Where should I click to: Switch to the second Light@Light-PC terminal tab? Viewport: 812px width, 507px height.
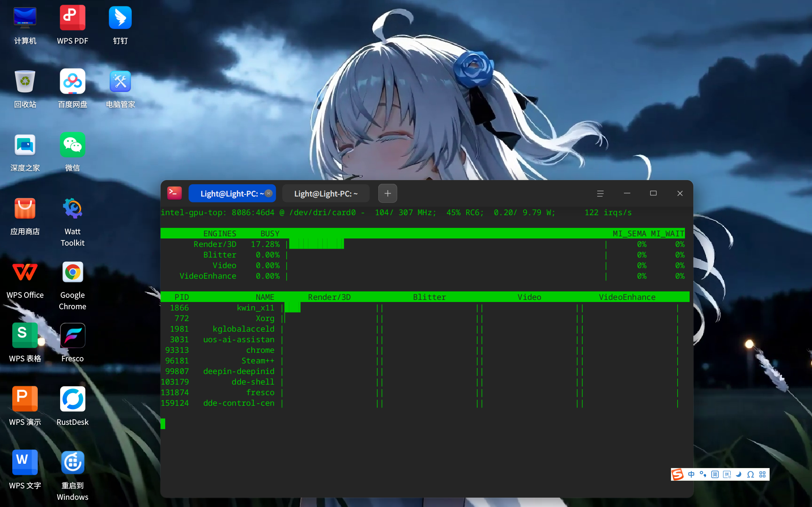click(326, 194)
